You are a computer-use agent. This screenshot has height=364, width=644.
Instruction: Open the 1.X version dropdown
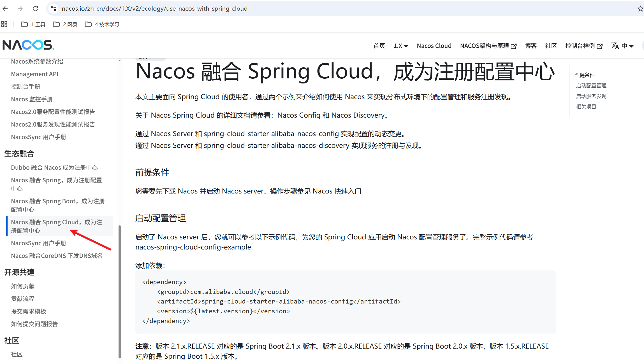pyautogui.click(x=400, y=46)
